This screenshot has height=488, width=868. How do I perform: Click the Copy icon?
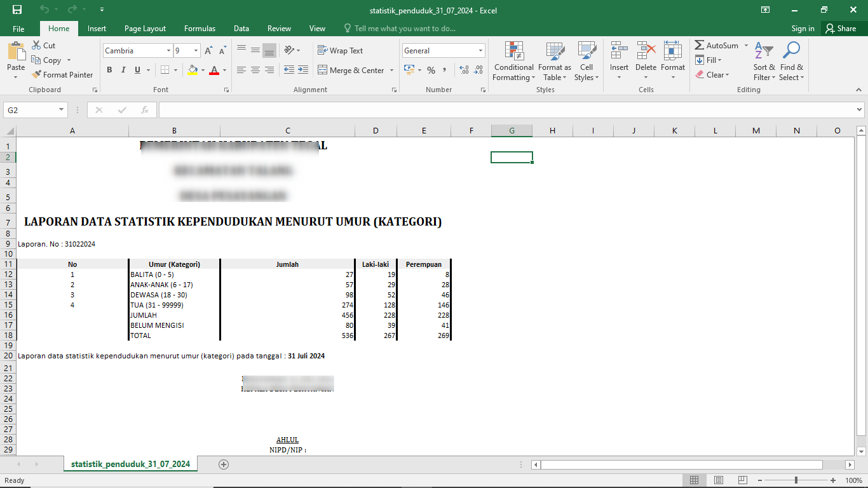pyautogui.click(x=36, y=60)
